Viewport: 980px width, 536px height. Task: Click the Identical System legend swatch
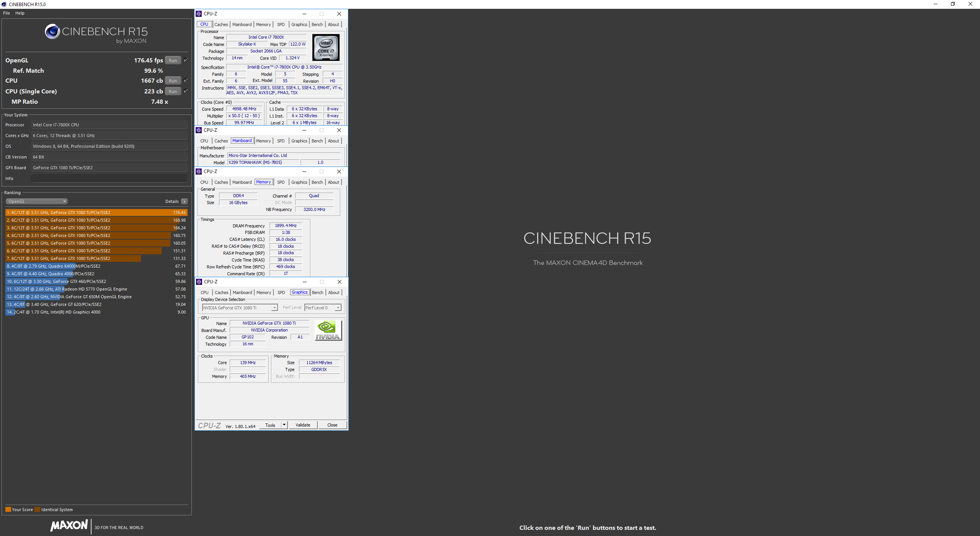(37, 510)
